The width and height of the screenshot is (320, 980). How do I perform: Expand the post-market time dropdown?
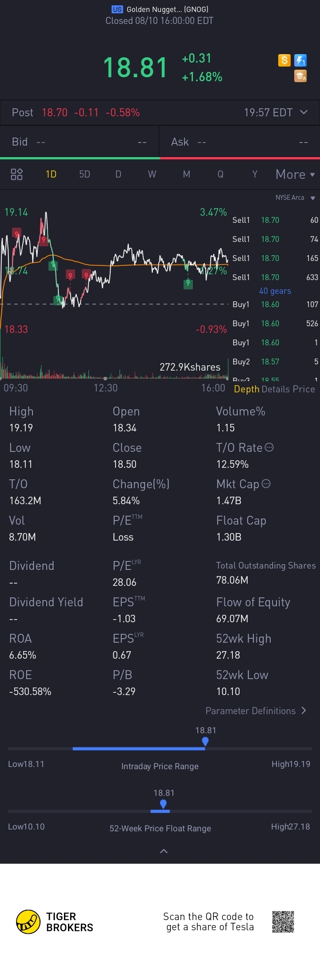coord(304,112)
